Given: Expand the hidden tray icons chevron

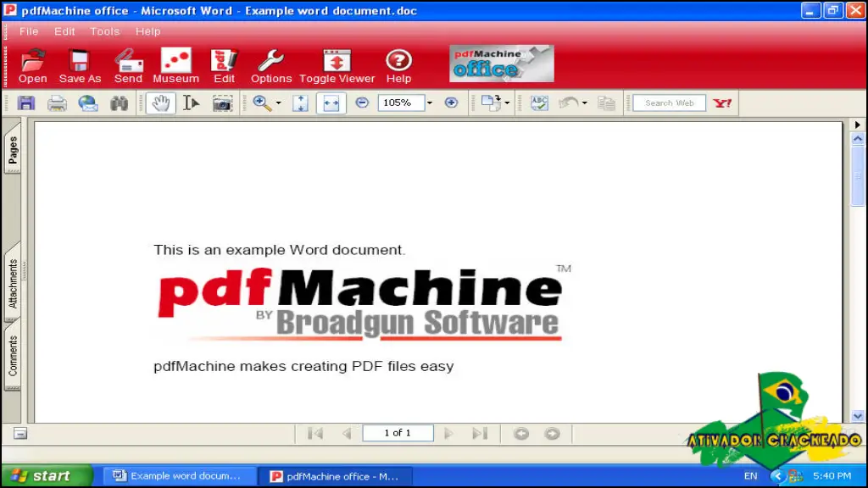Looking at the screenshot, I should [777, 476].
